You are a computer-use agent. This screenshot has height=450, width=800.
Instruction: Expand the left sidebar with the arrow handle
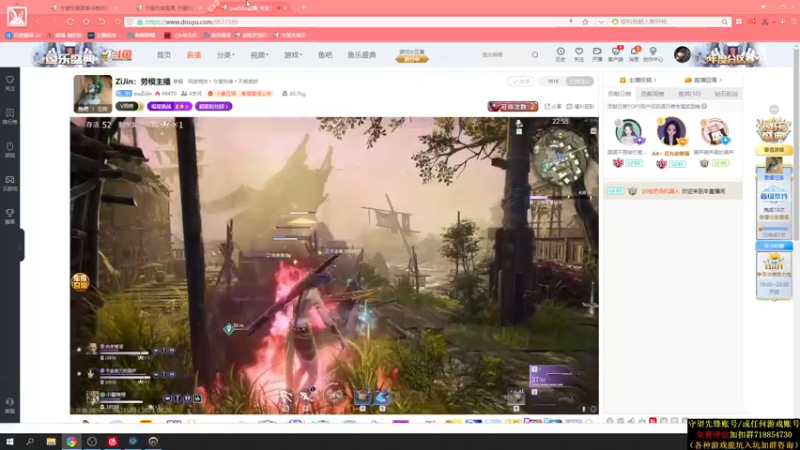pyautogui.click(x=20, y=246)
